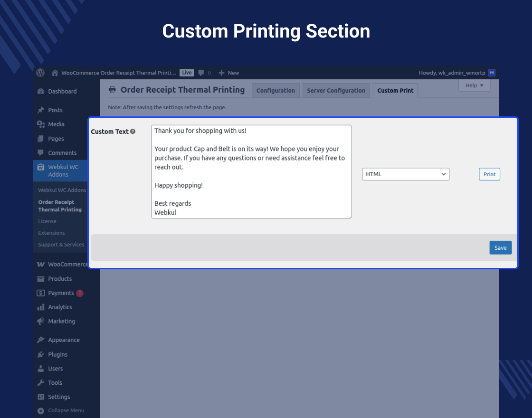Click the Payments dollar icon

pyautogui.click(x=41, y=293)
